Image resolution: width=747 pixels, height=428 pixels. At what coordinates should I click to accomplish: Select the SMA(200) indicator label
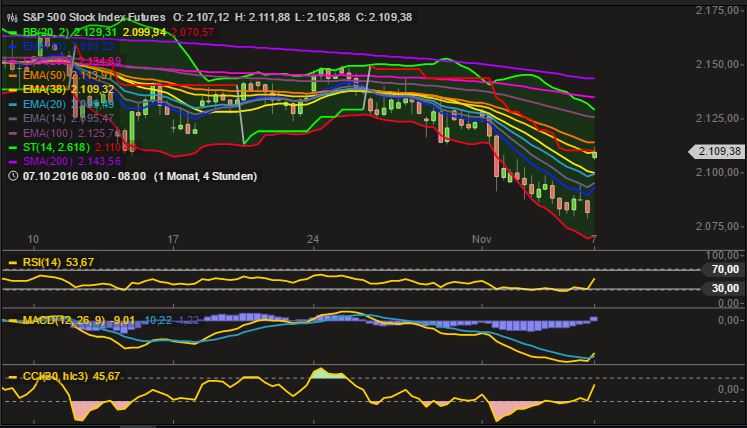pyautogui.click(x=48, y=162)
